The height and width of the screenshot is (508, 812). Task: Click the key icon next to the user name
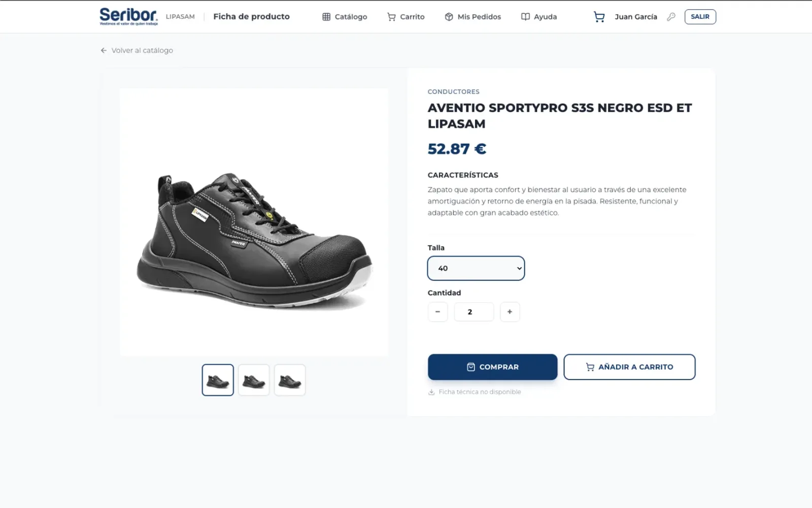(x=671, y=17)
